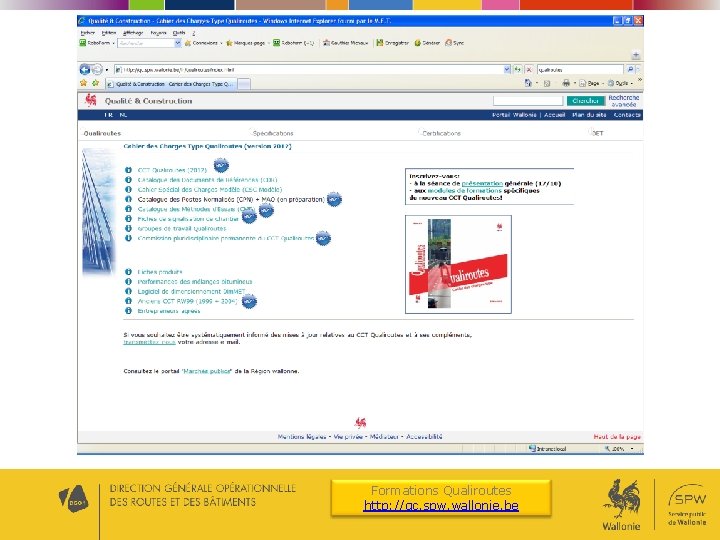Open the Edition menu

pos(109,33)
